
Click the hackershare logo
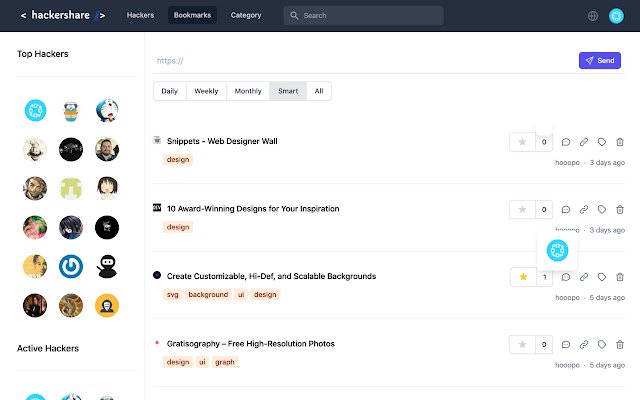pos(63,15)
